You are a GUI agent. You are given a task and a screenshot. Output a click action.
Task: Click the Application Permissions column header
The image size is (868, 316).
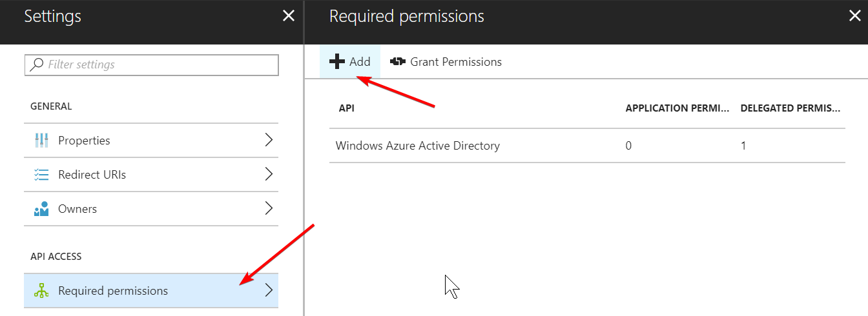pos(678,108)
